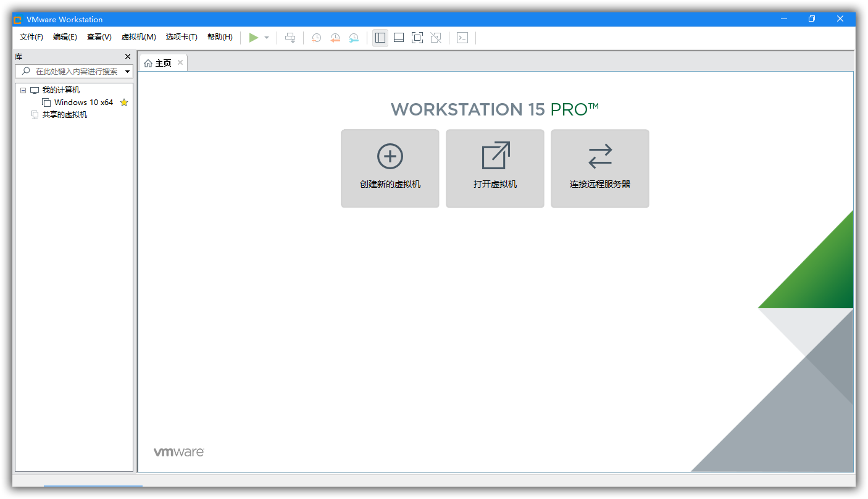Minimize the VMware Workstation window
Image resolution: width=868 pixels, height=499 pixels.
click(x=784, y=19)
